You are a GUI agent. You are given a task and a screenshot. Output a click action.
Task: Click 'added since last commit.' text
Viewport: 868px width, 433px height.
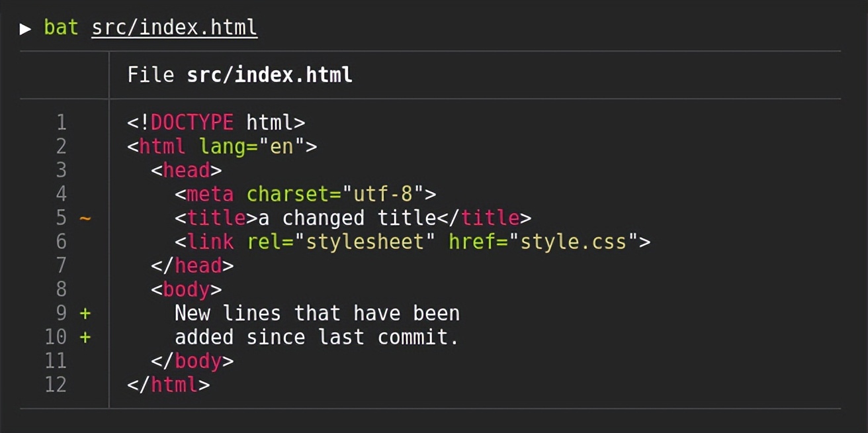316,337
